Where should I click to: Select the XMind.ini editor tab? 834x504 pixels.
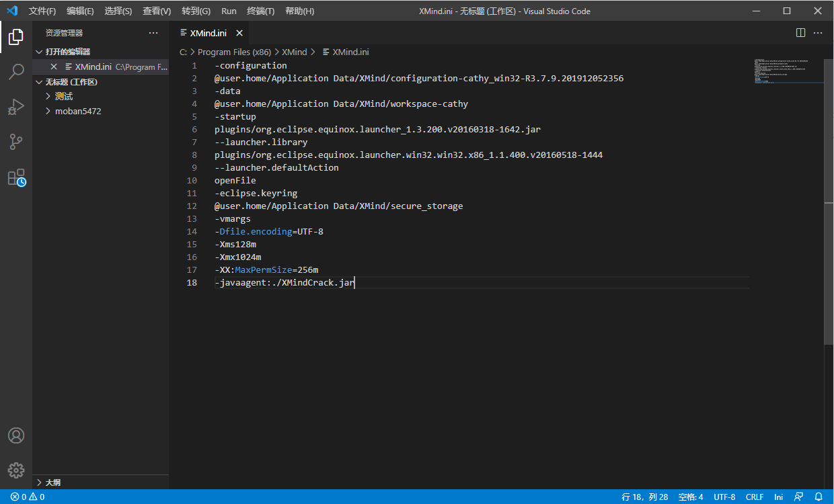click(x=208, y=33)
